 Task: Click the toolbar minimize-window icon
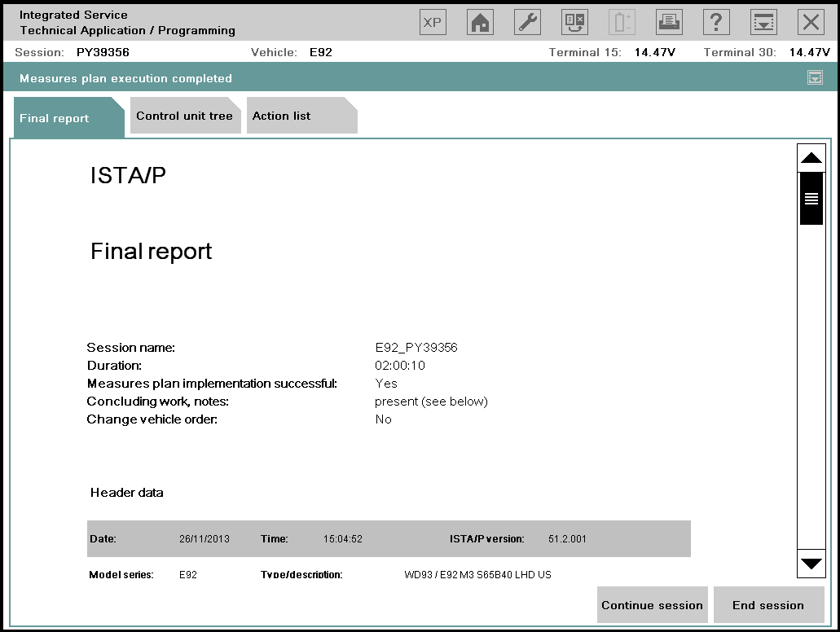pos(763,22)
